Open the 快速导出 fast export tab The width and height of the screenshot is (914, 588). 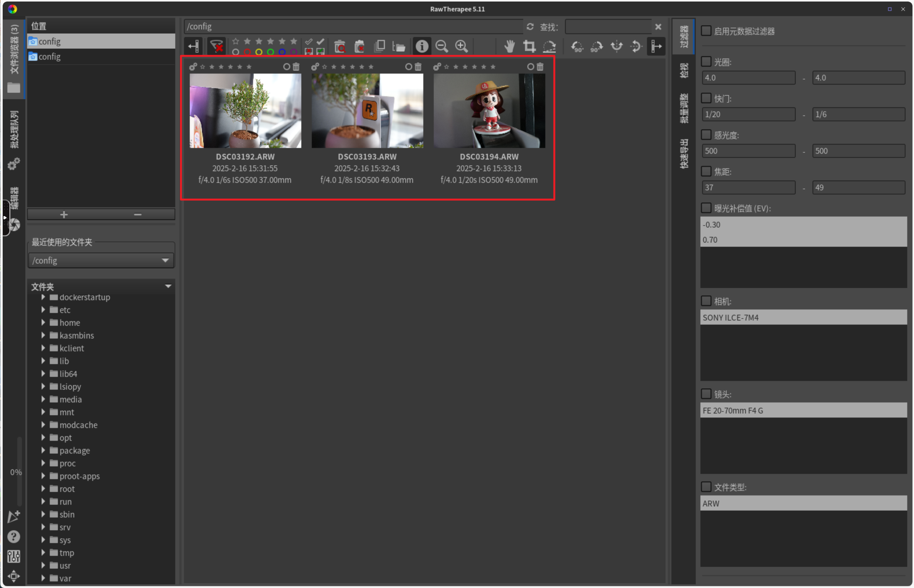(x=684, y=153)
